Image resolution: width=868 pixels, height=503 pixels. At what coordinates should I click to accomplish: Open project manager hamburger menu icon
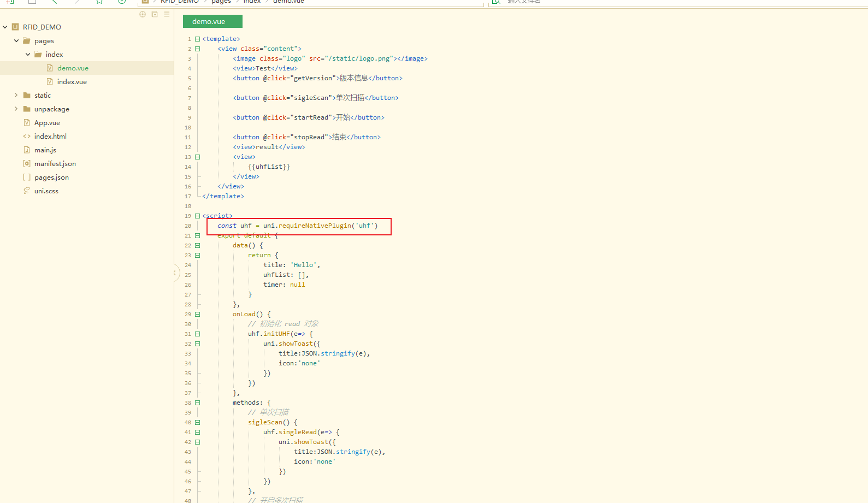167,14
